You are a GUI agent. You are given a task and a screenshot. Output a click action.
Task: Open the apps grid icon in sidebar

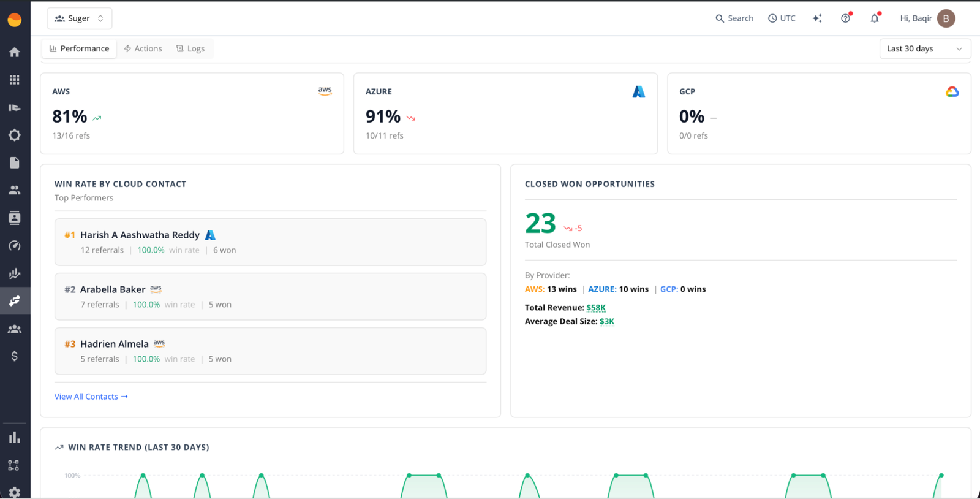15,80
